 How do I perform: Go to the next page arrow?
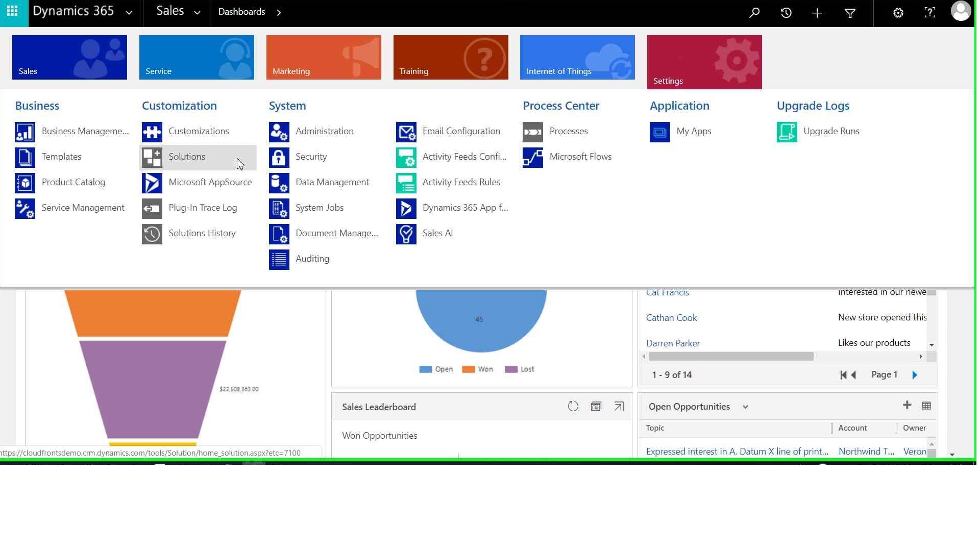tap(915, 375)
